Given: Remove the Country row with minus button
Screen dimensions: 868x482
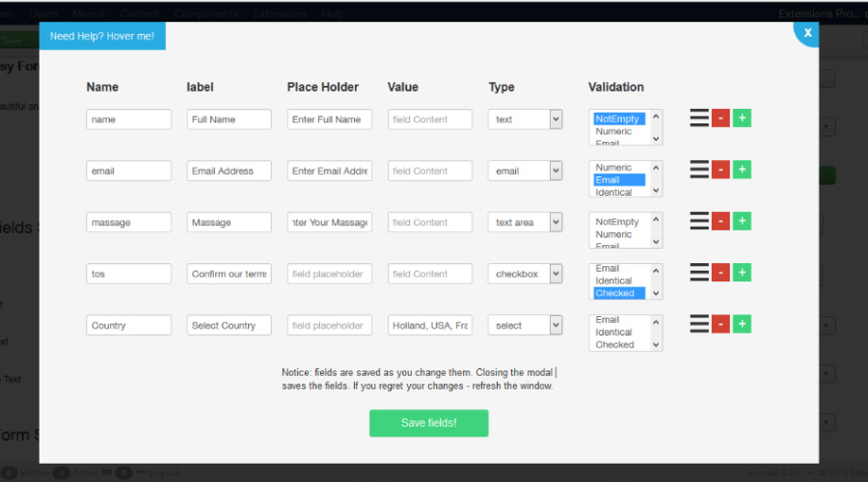Looking at the screenshot, I should [x=720, y=324].
